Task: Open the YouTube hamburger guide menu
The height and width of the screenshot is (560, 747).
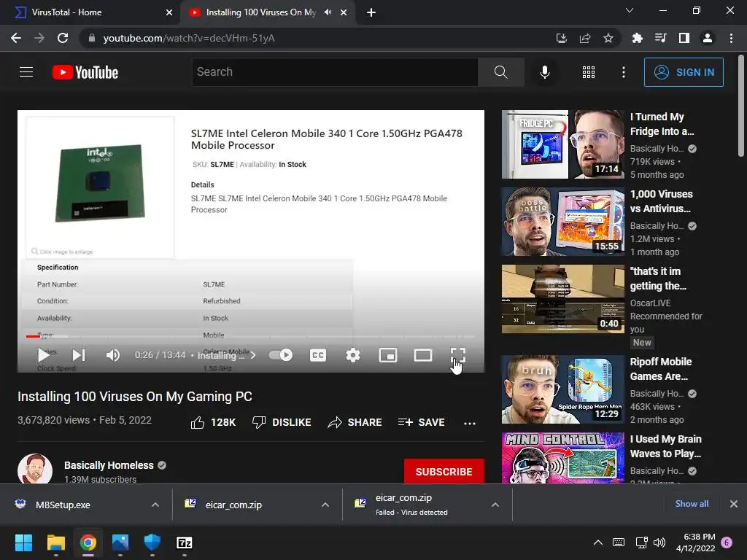Action: pos(26,72)
